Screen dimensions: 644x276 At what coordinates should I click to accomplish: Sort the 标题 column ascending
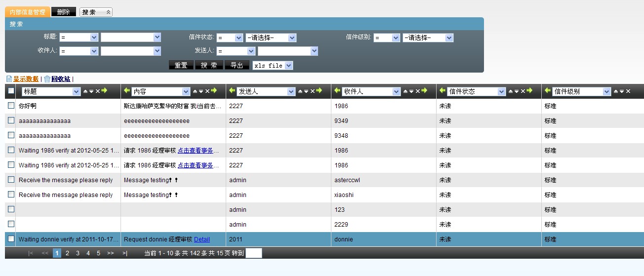coord(85,91)
